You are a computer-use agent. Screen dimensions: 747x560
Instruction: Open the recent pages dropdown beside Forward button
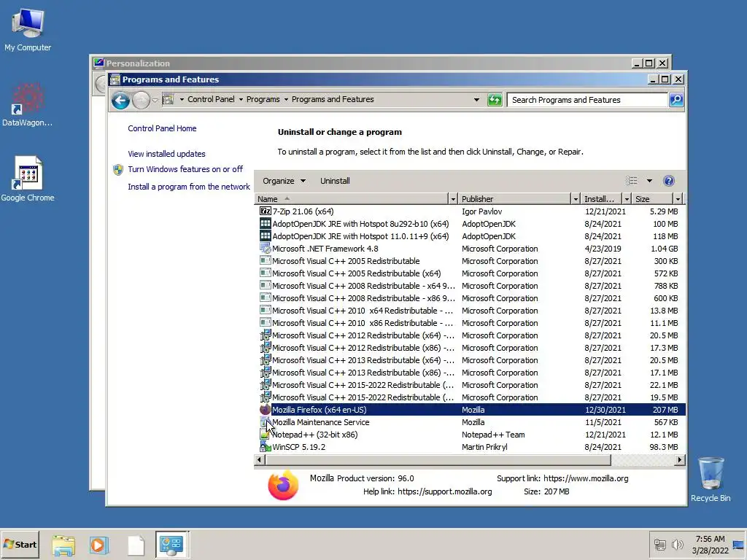(x=155, y=100)
